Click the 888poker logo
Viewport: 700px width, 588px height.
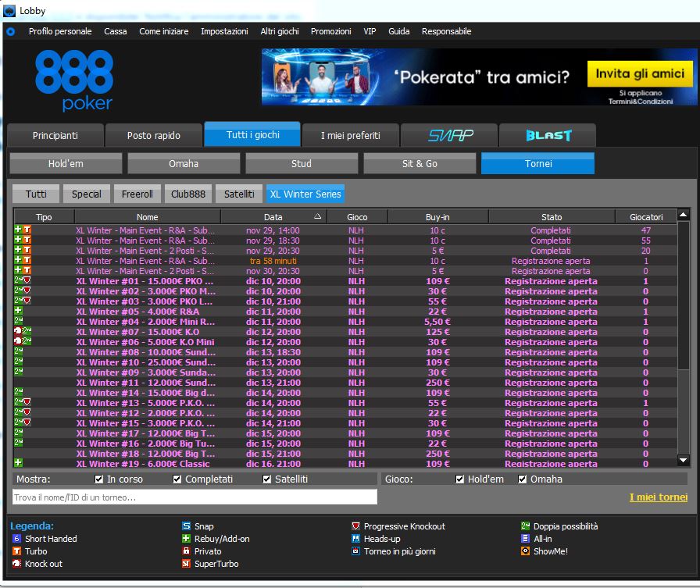74,80
